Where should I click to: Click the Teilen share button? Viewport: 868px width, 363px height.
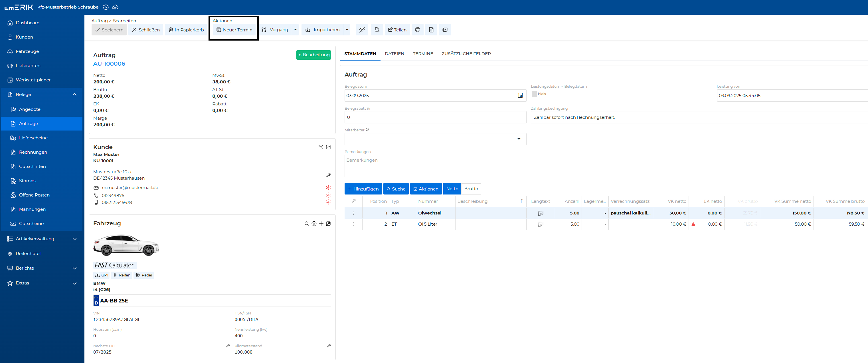pos(397,30)
